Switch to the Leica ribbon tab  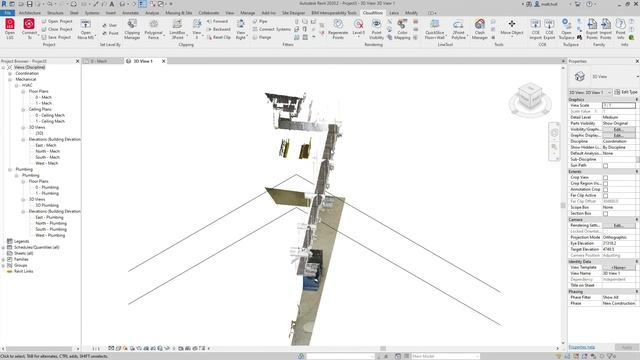point(394,13)
